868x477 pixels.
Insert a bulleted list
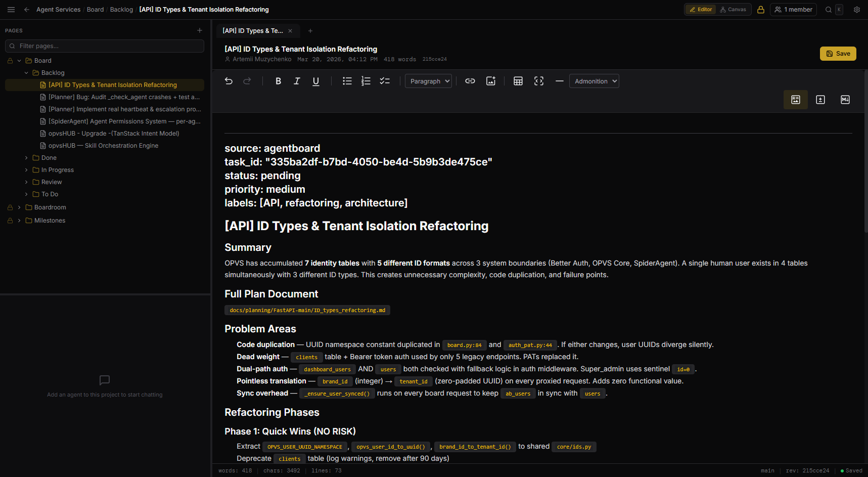347,81
